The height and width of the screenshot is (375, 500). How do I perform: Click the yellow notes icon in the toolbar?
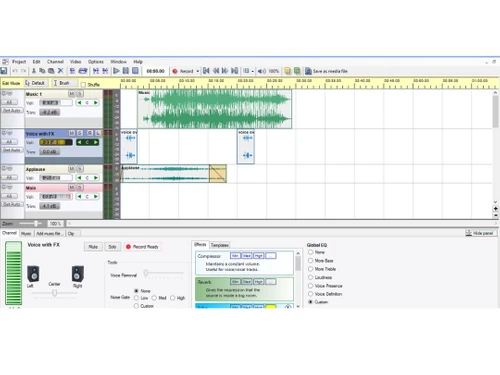[x=287, y=71]
